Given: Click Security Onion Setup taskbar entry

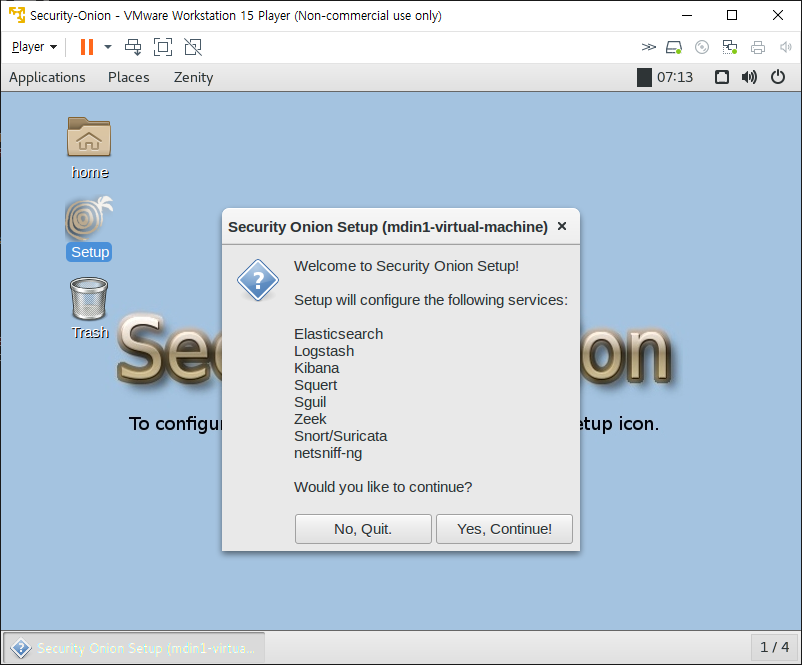Looking at the screenshot, I should pos(134,648).
